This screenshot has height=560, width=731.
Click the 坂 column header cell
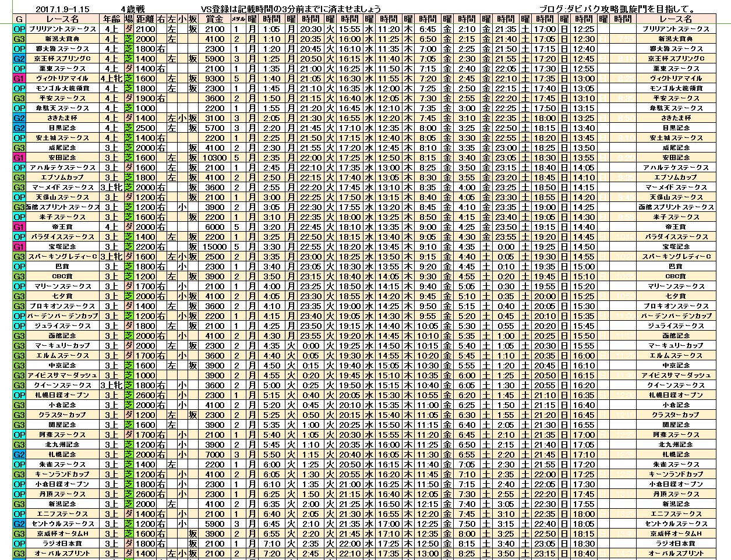[x=192, y=19]
